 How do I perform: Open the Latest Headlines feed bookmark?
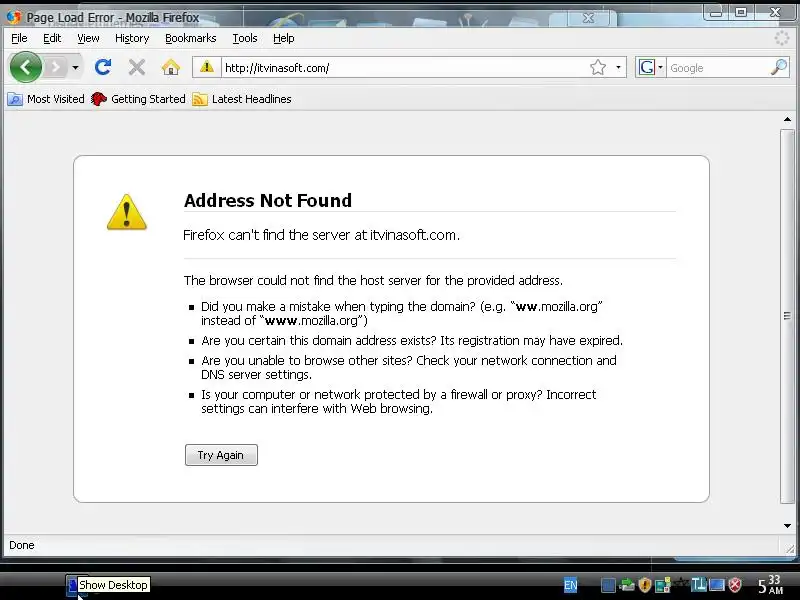tap(242, 99)
